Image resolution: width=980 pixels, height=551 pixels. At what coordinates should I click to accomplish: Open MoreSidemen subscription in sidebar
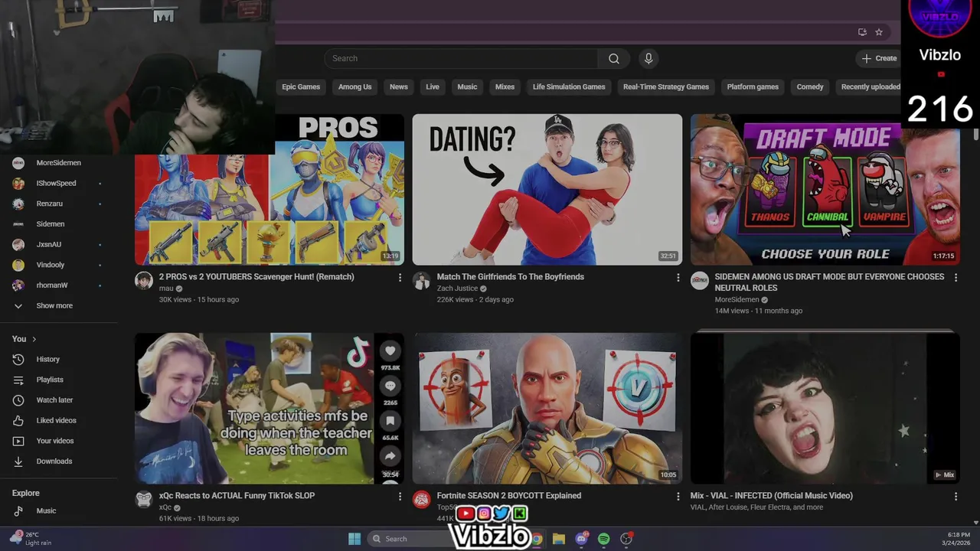[60, 163]
